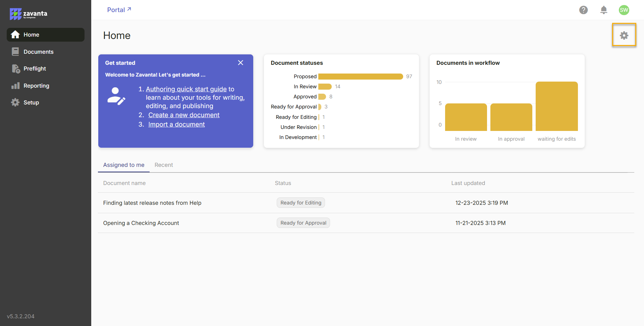Select the Home sidebar item

tap(31, 35)
